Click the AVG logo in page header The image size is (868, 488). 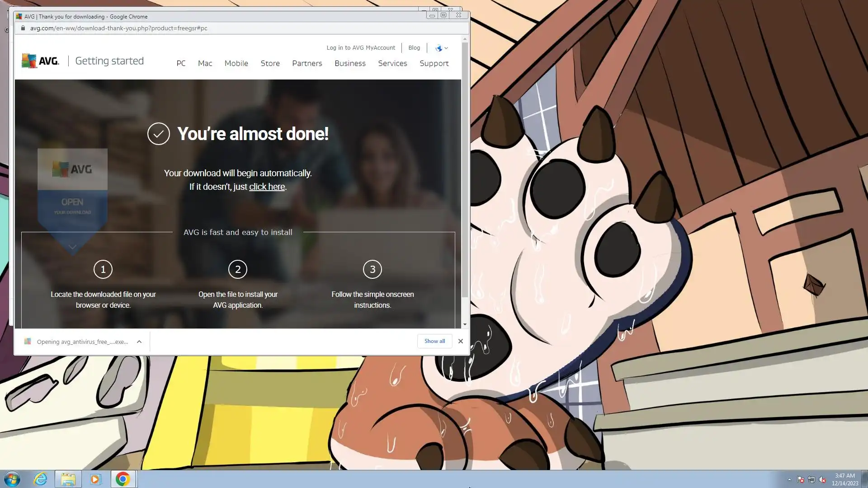(40, 61)
